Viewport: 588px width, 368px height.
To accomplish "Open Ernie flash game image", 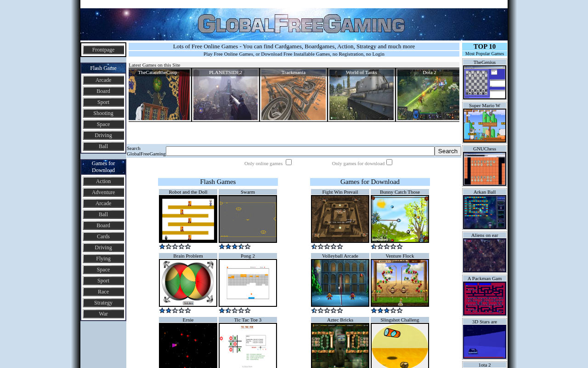I will click(x=188, y=345).
